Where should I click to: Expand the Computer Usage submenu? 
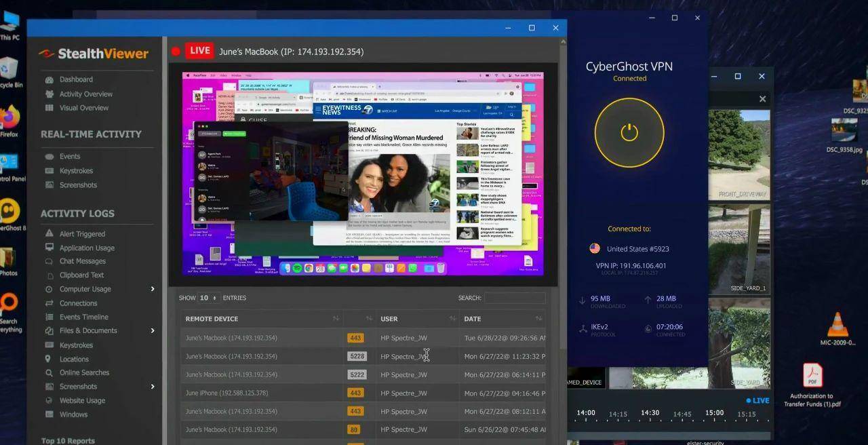point(153,289)
